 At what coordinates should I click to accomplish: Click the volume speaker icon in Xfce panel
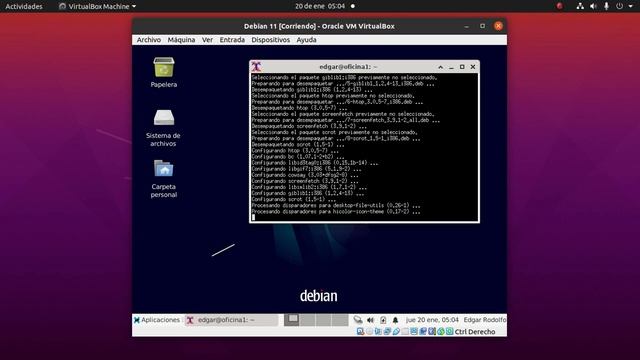(370, 320)
